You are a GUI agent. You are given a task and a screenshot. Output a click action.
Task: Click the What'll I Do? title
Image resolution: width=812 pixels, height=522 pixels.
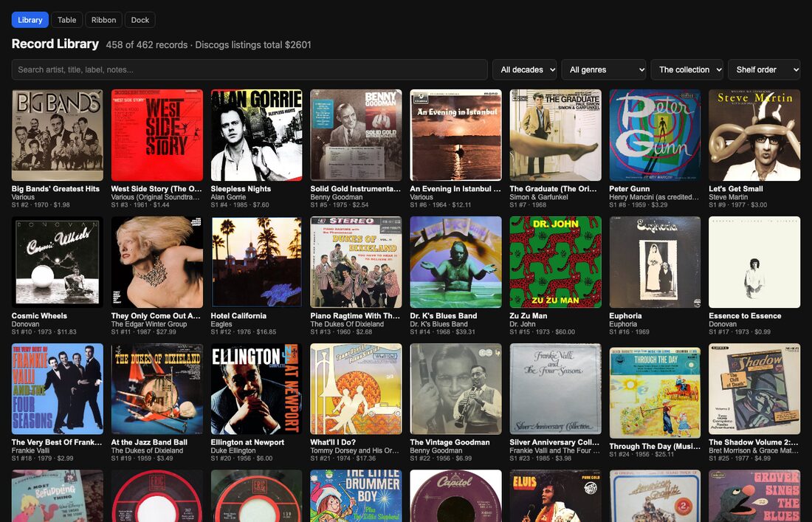tap(333, 442)
